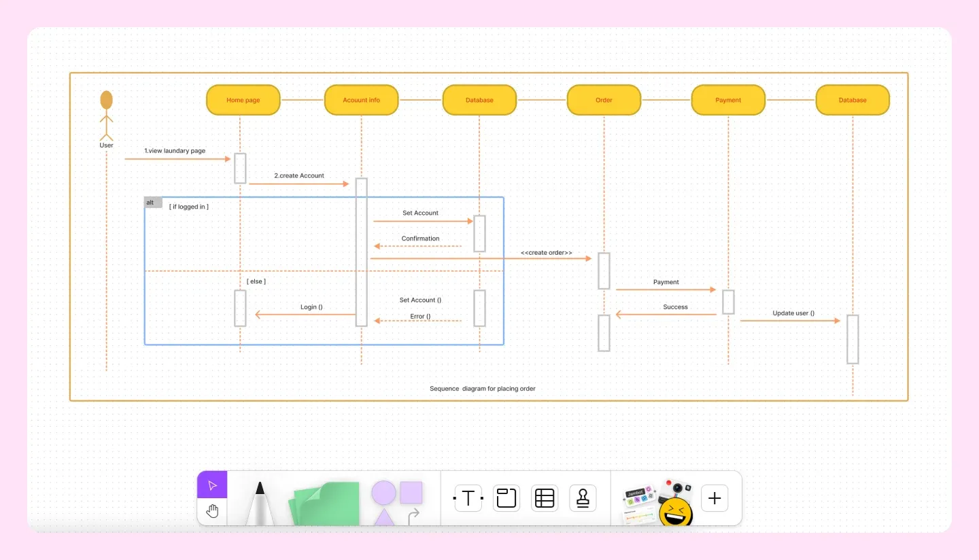Open the Section tool
This screenshot has height=560, width=979.
click(x=506, y=498)
